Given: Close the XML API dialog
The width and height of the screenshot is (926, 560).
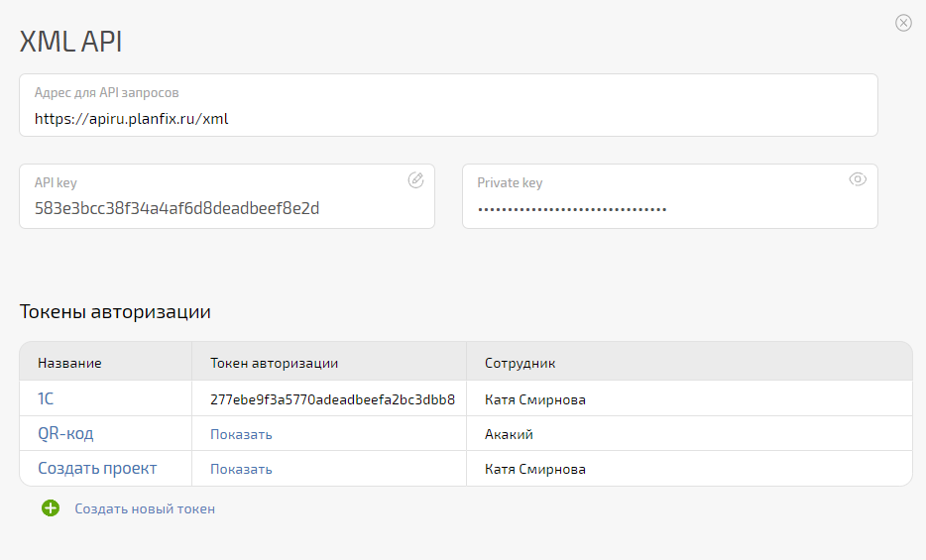Looking at the screenshot, I should (903, 23).
